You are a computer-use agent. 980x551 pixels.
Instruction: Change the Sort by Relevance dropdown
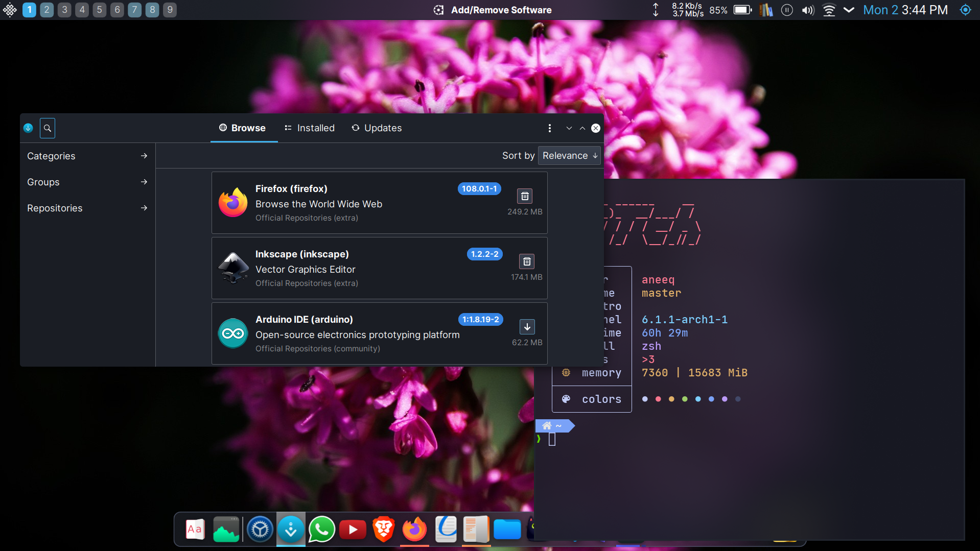coord(569,155)
